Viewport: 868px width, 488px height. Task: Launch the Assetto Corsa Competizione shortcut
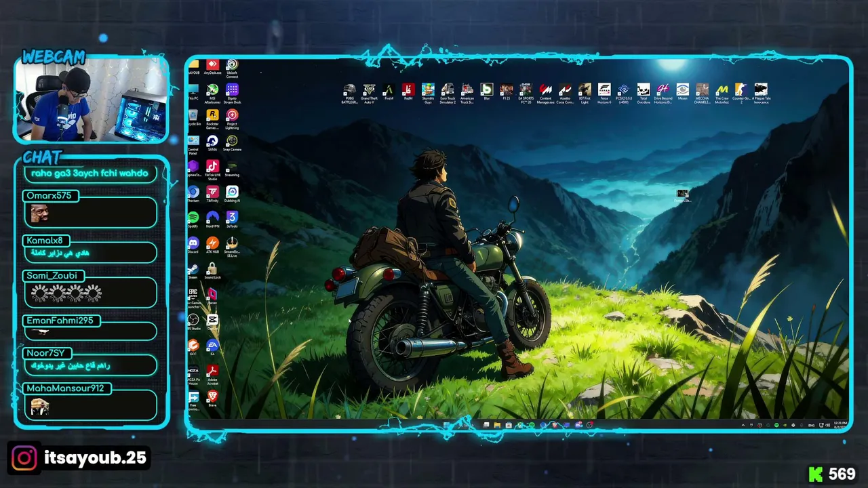coord(565,94)
